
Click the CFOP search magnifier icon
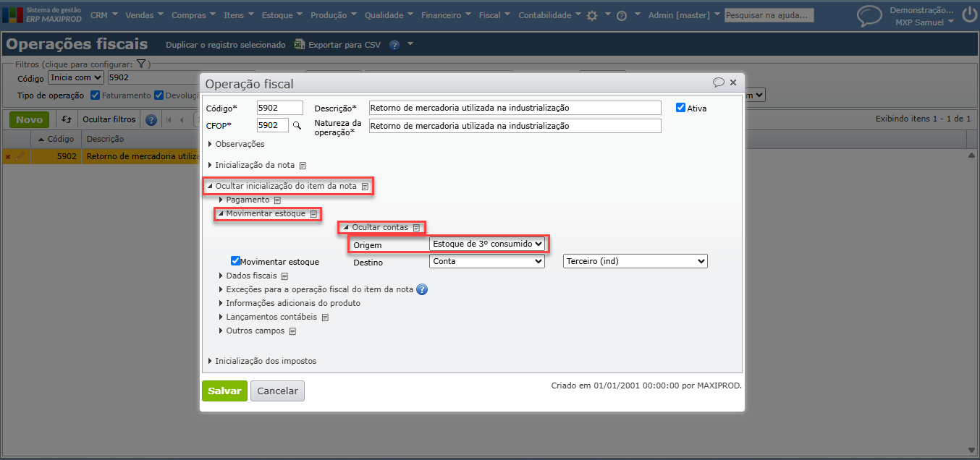coord(297,125)
